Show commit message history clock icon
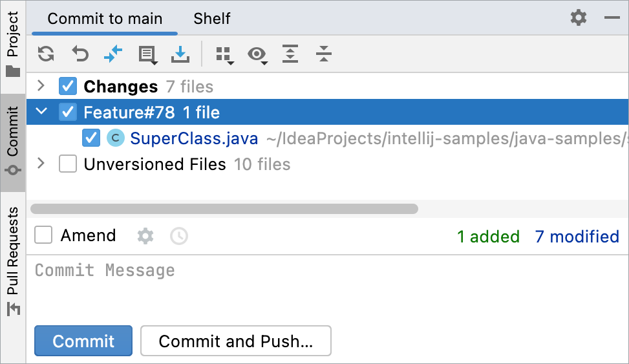Viewport: 629px width, 364px height. click(179, 236)
